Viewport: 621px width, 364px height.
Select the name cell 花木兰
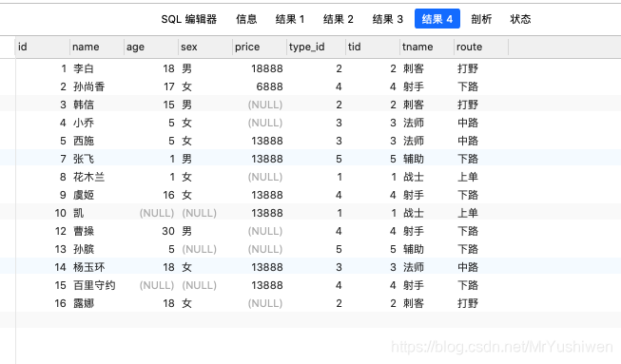pyautogui.click(x=89, y=177)
